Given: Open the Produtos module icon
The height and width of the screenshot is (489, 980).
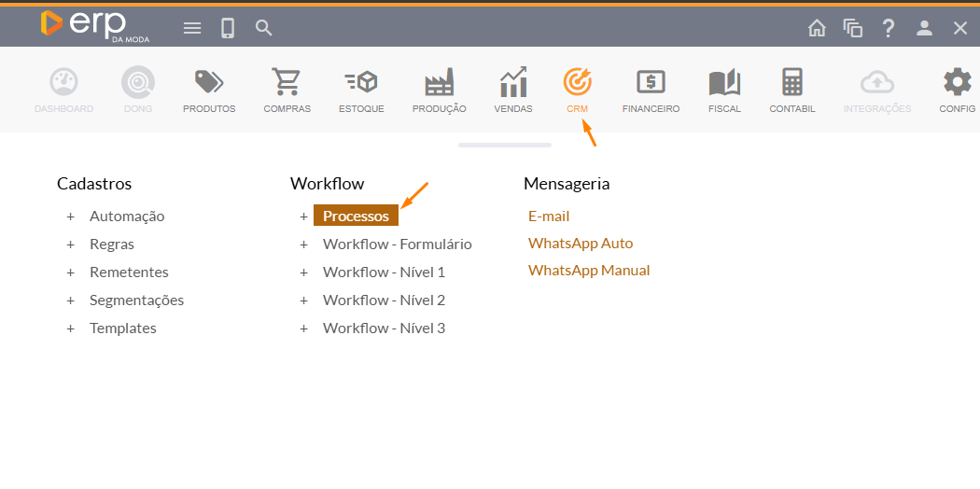Looking at the screenshot, I should pos(209,83).
